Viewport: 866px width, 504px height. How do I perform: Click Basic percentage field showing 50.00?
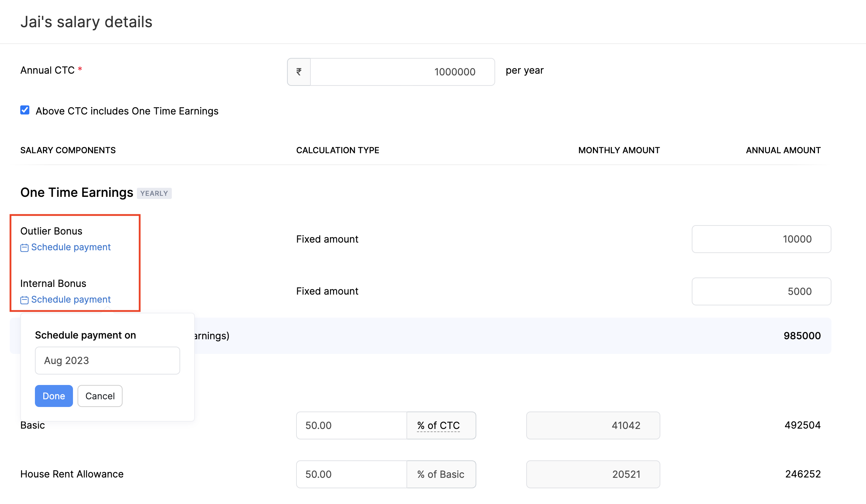[351, 425]
